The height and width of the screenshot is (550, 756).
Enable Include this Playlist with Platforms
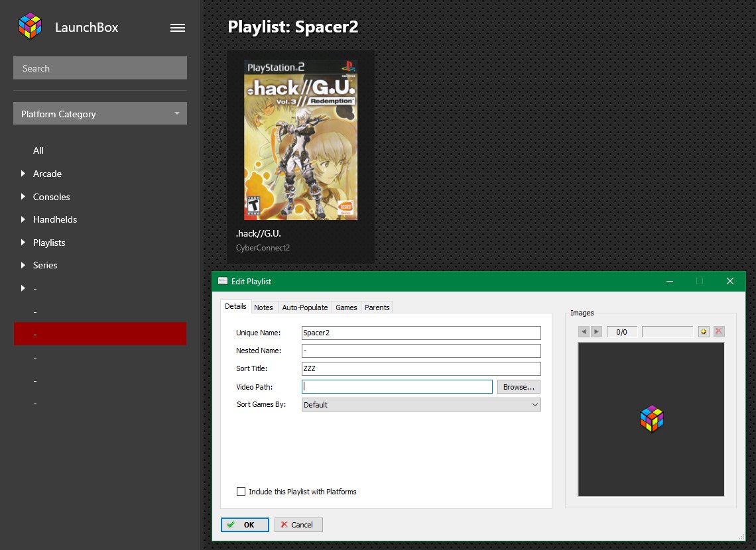241,491
